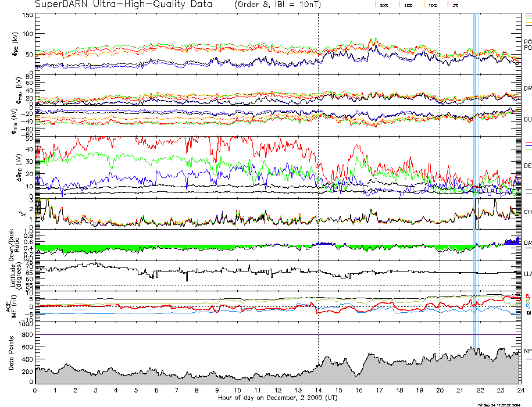
Task: Click the IBI legend label in IMF panel
Action: 529,313
